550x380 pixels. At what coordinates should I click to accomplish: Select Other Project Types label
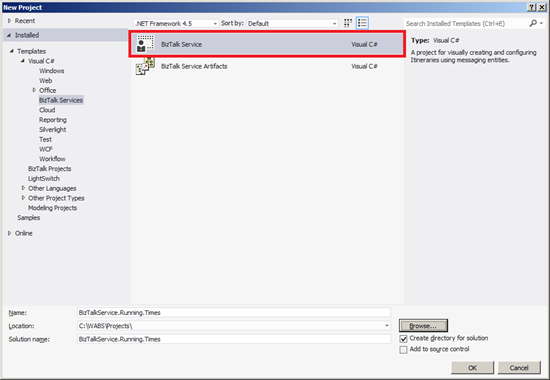click(56, 198)
